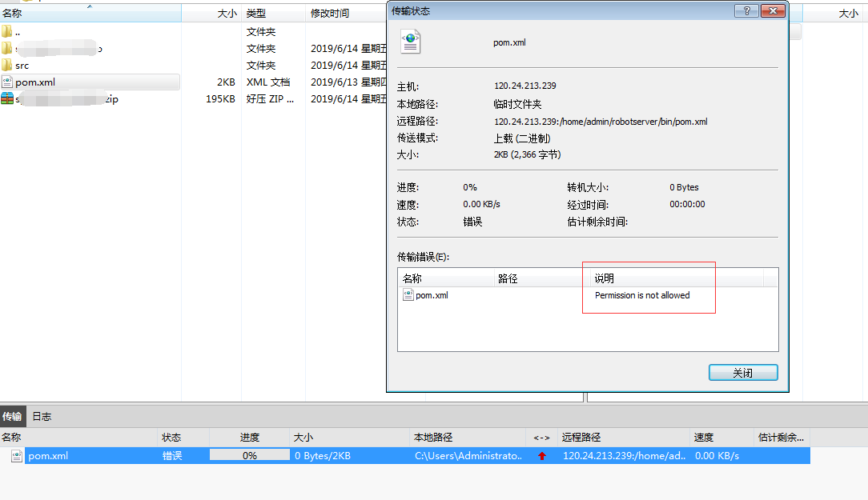Click the 错误 status in transfer queue row
Screen dimensions: 868x500
172,456
